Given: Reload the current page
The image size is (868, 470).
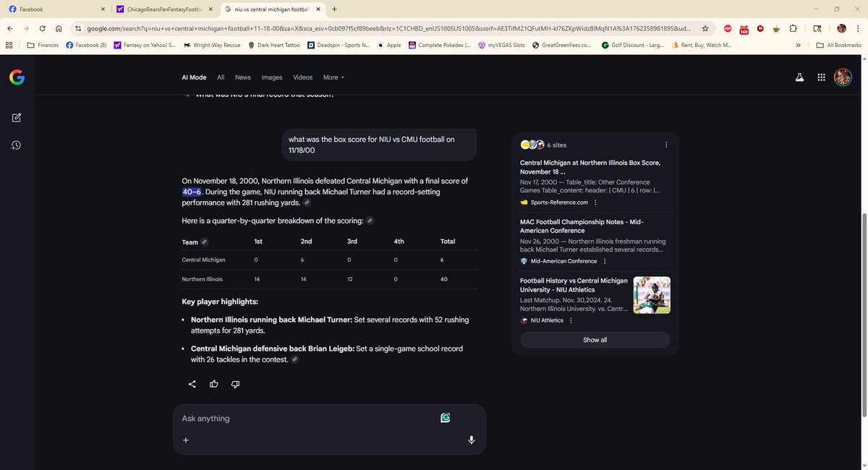Looking at the screenshot, I should pos(43,28).
